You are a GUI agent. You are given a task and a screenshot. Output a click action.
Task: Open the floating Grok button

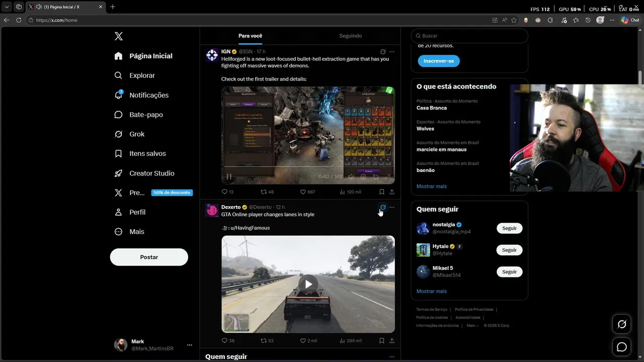click(622, 324)
